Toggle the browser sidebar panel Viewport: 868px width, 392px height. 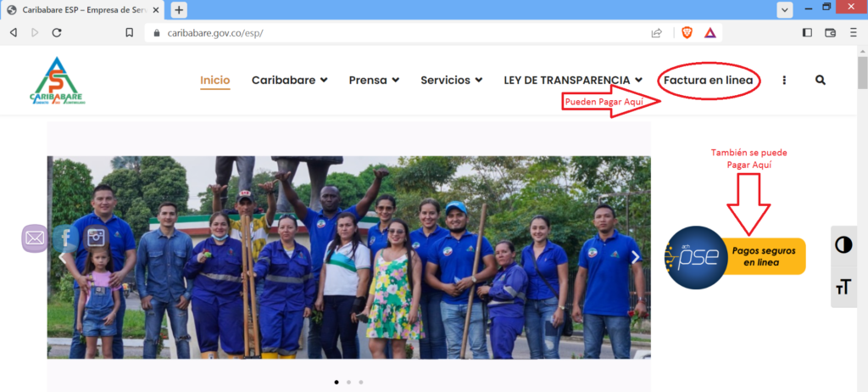point(806,32)
